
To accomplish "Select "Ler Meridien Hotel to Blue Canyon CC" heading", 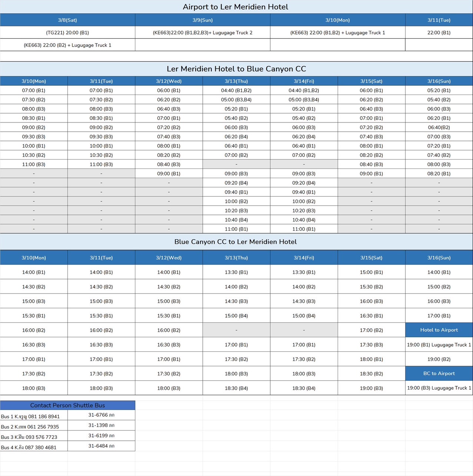I will (x=236, y=69).
